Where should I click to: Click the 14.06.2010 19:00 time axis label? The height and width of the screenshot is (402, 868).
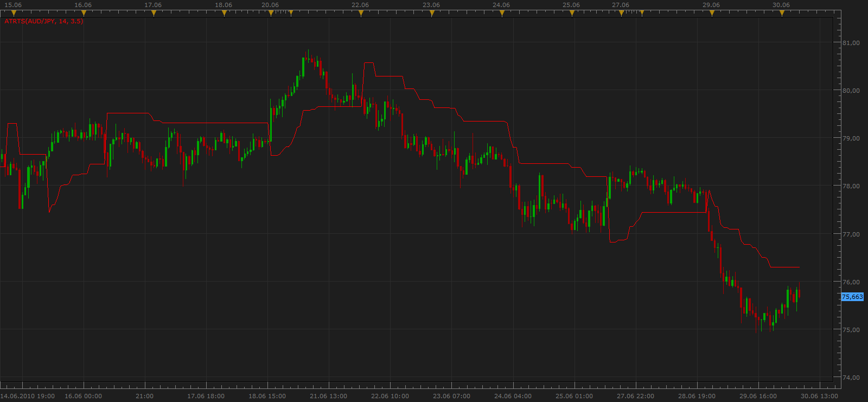[x=28, y=396]
